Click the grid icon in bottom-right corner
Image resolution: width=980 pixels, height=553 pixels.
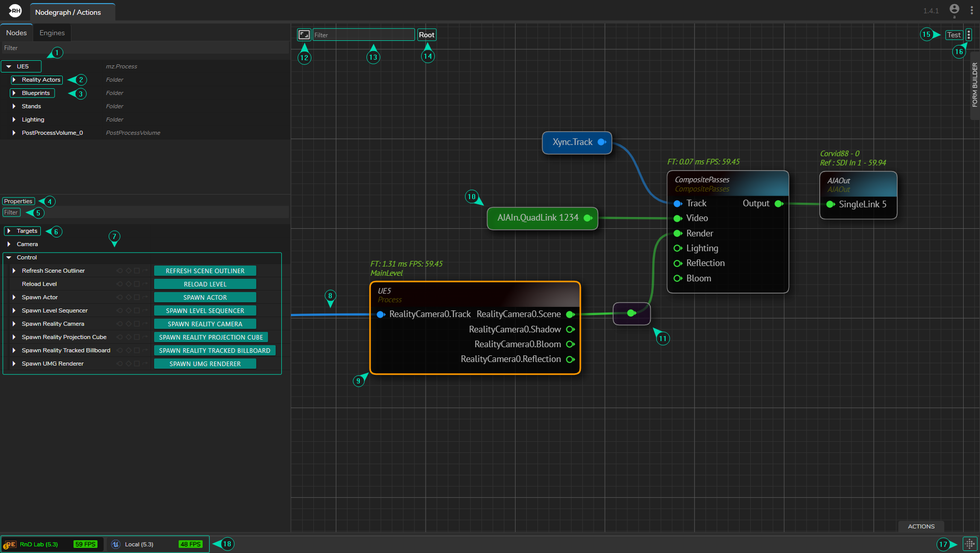click(969, 544)
